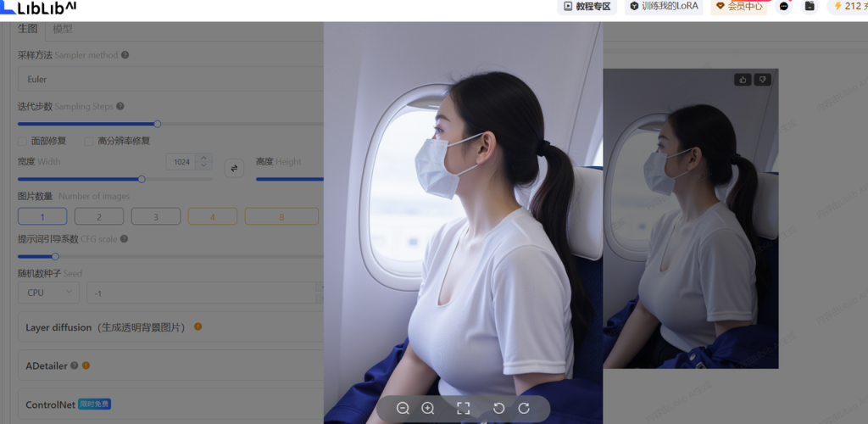
Task: Open 训练我的LoRA from top bar
Action: point(664,6)
